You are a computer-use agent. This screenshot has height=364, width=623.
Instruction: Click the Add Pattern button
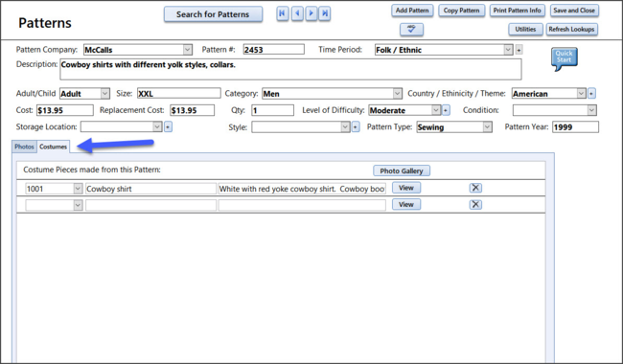(x=412, y=11)
